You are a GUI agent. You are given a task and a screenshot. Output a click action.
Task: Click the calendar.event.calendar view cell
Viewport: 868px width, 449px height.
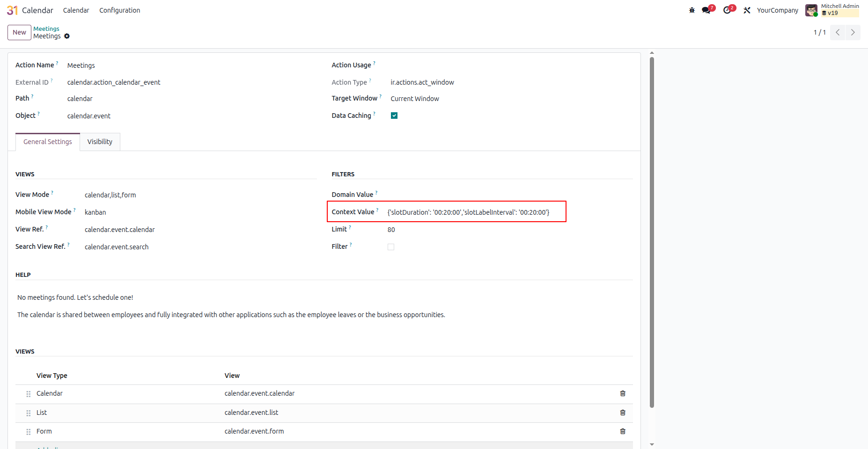[x=260, y=393]
